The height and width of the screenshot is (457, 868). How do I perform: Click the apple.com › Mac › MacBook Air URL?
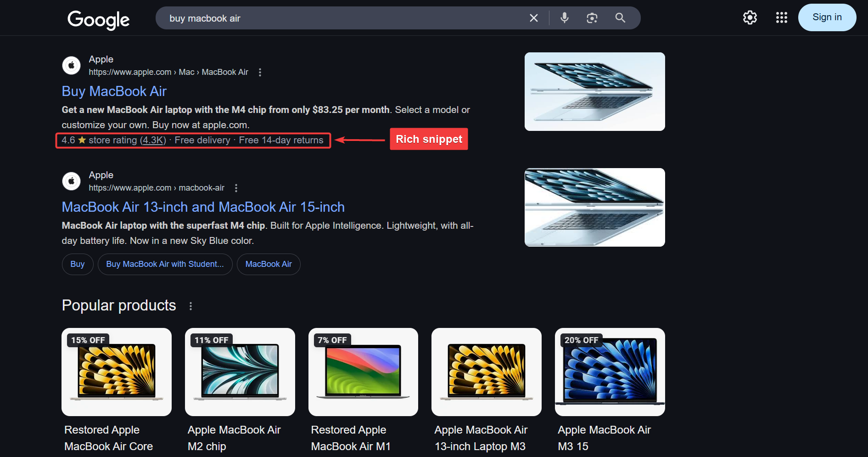point(168,72)
